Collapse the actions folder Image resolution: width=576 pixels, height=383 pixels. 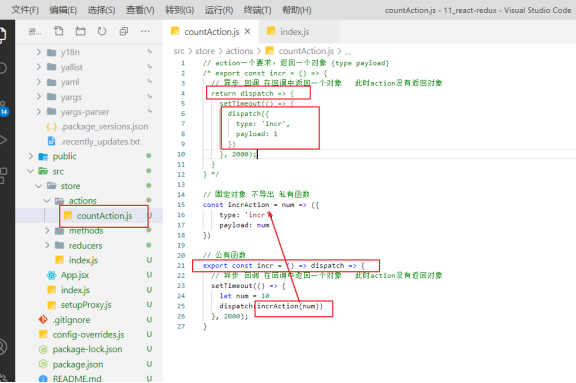[89, 200]
